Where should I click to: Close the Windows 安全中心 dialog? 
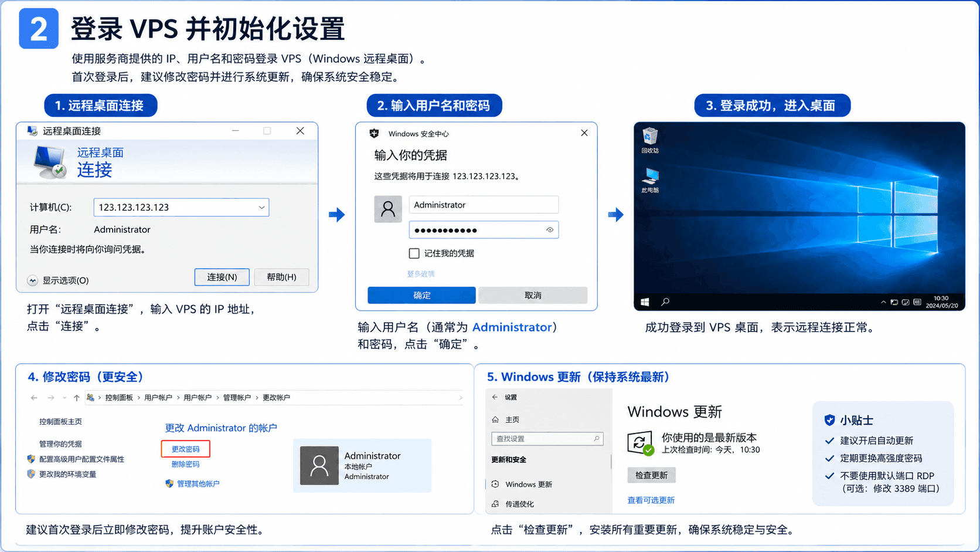tap(584, 133)
